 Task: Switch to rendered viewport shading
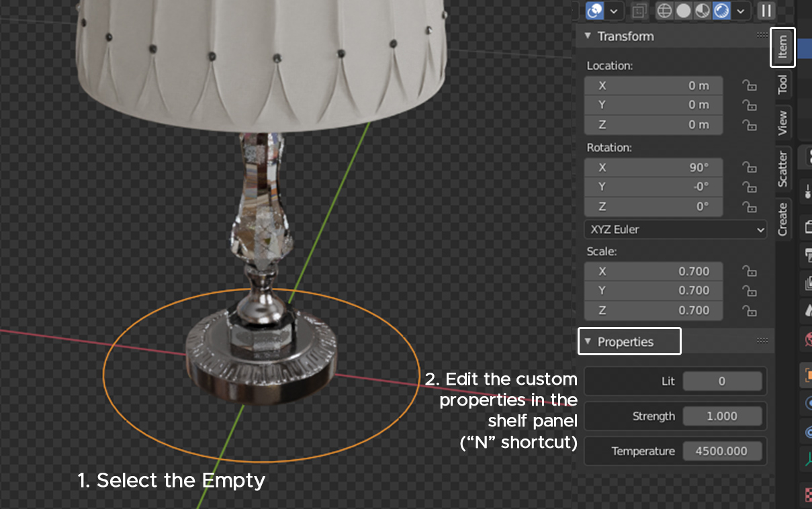click(721, 11)
